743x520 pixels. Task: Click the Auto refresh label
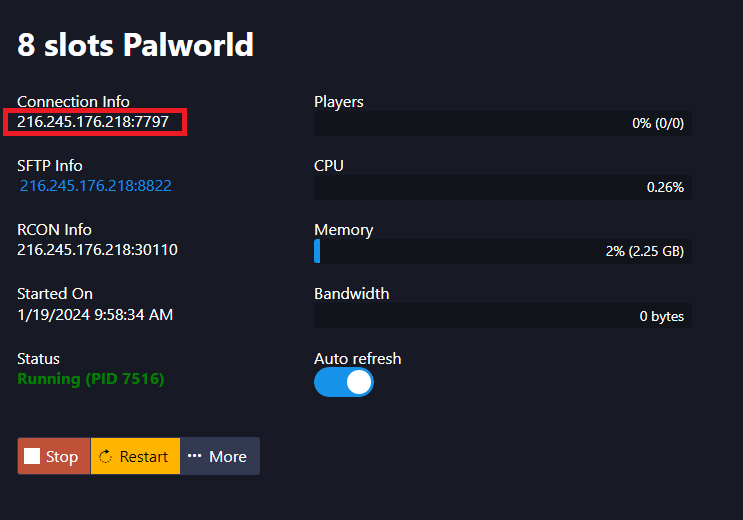[x=358, y=359]
